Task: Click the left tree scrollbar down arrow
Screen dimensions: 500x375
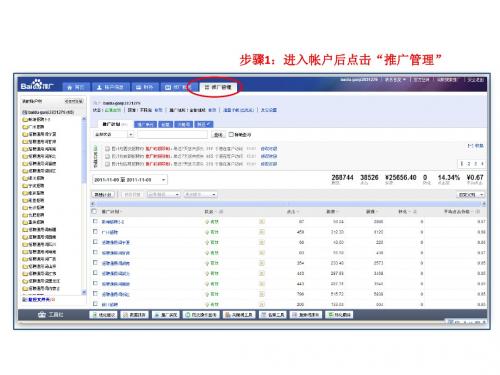Action: pos(84,292)
